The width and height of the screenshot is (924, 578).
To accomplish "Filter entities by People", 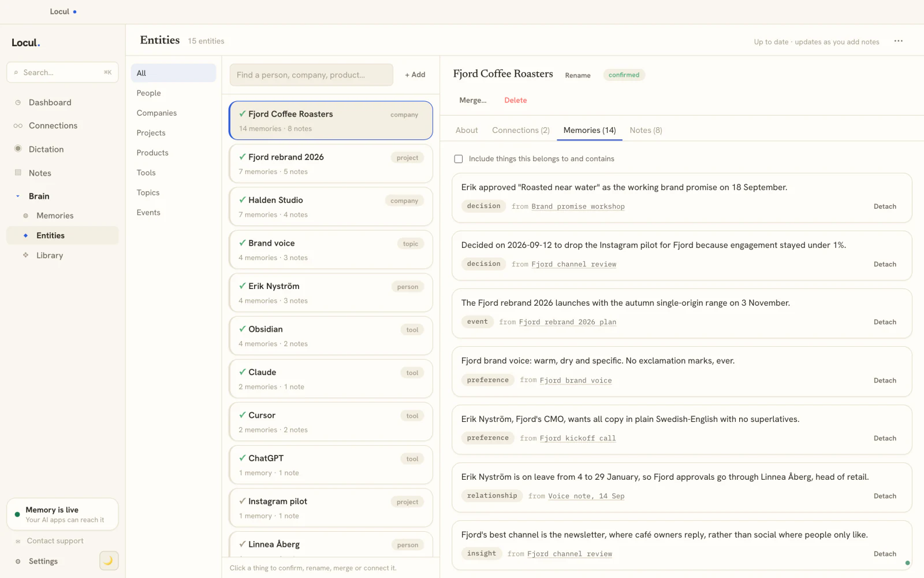I will click(x=173, y=93).
